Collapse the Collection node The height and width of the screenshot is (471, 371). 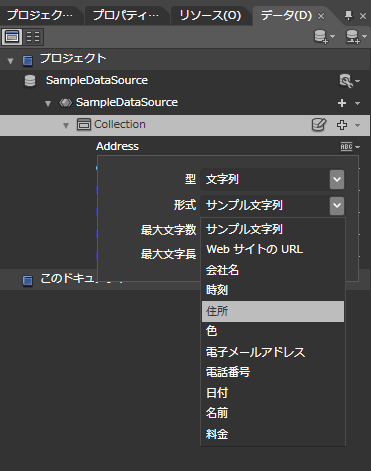click(66, 125)
